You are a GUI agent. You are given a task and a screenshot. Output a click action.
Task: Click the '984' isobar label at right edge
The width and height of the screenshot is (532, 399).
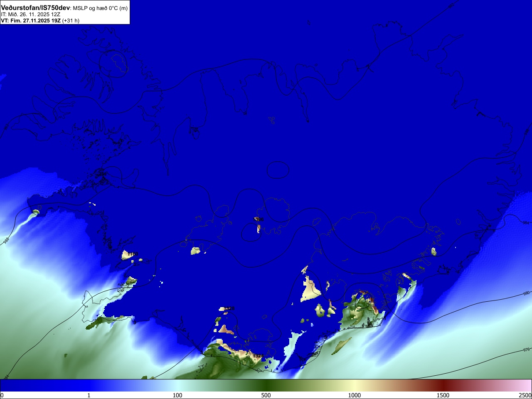(526, 223)
